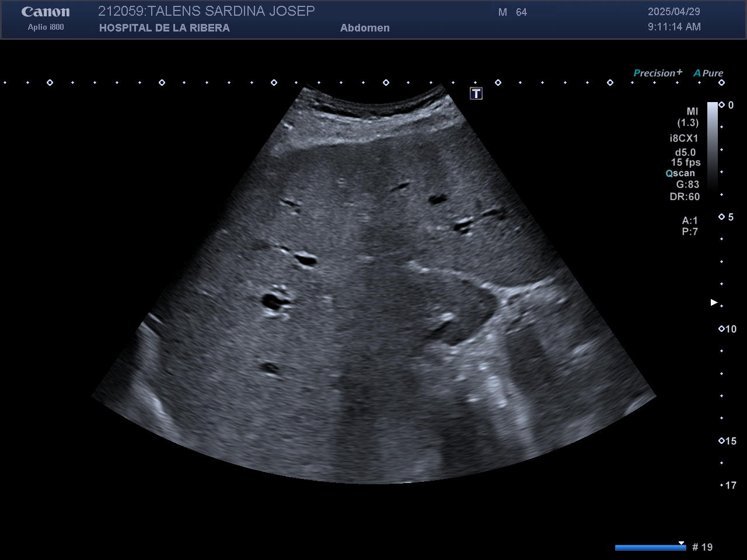Select the Abdomen exam preset label
Image resolution: width=747 pixels, height=560 pixels.
click(365, 28)
